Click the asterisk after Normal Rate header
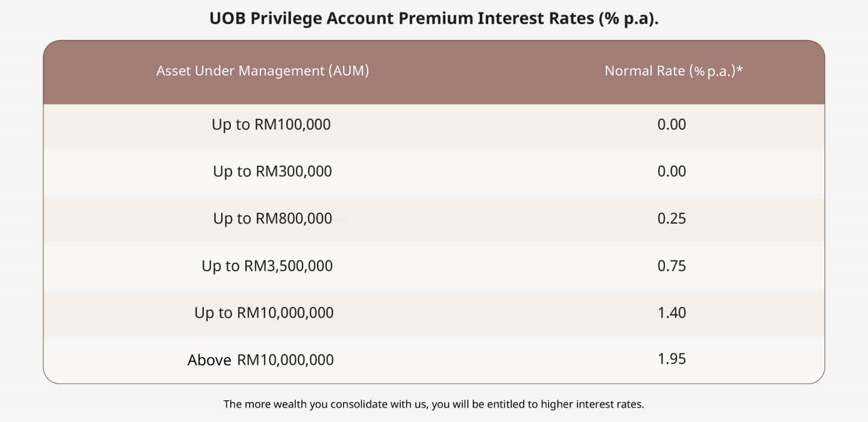Screen dimensions: 868x422 point(739,69)
